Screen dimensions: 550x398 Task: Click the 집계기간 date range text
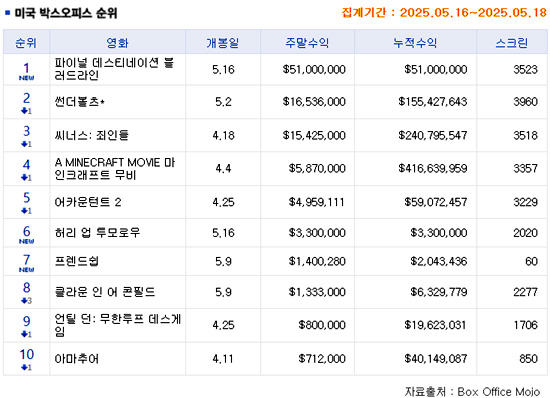[444, 13]
